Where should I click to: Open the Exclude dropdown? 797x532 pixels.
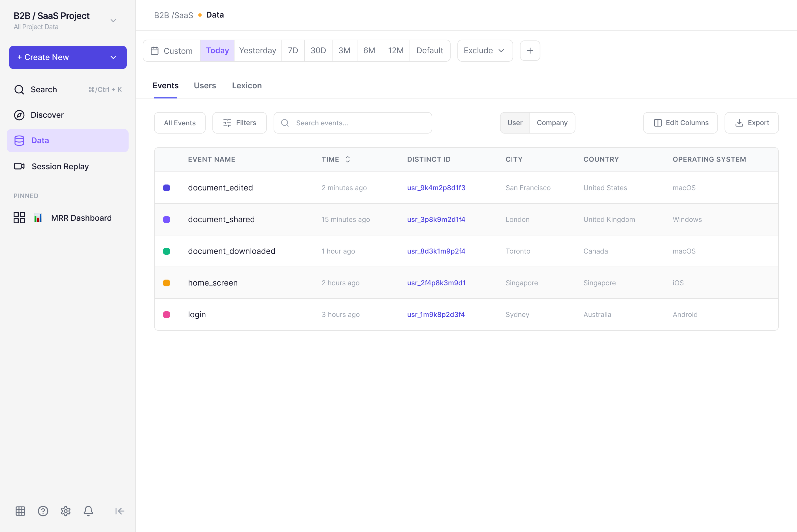pos(485,51)
